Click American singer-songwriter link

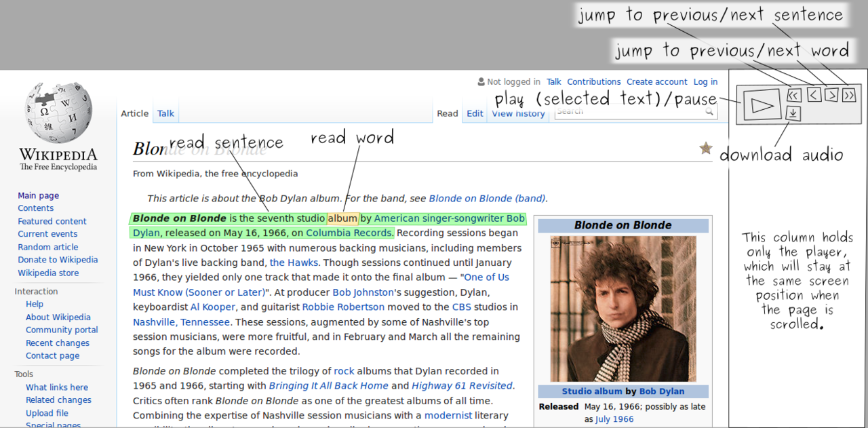point(440,218)
